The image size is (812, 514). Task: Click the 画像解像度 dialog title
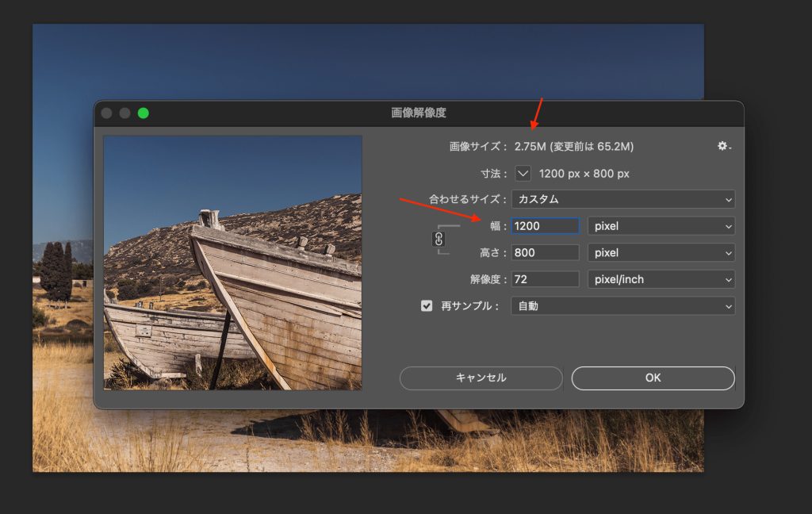(x=419, y=113)
